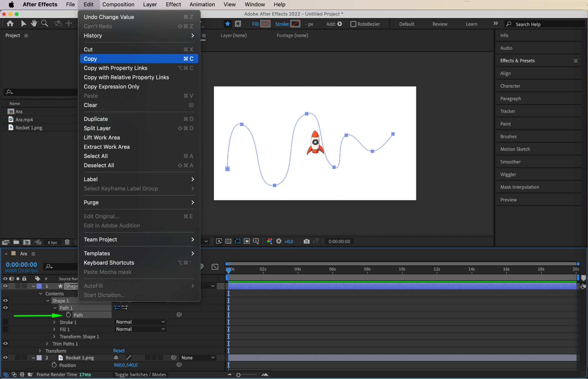Click the Home icon in toolbar

click(10, 24)
